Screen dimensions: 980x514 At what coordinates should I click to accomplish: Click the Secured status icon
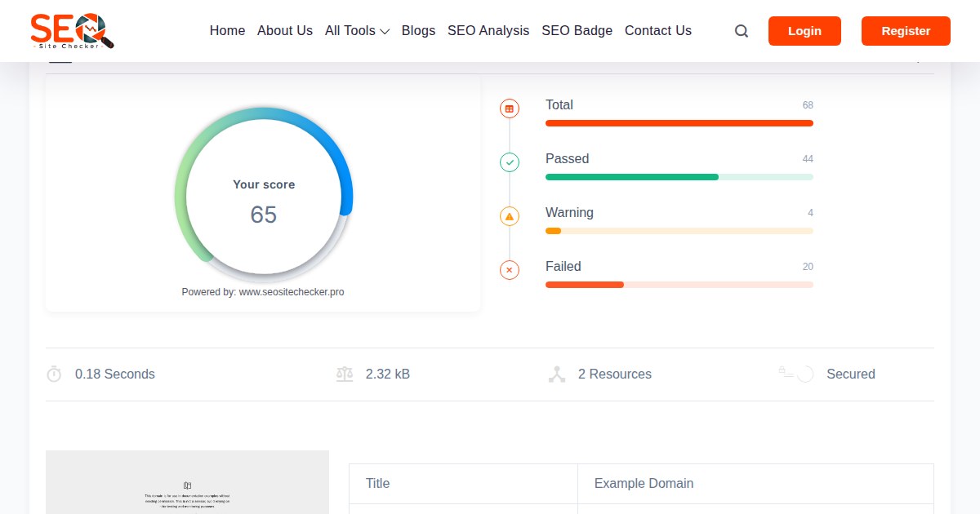pos(796,374)
